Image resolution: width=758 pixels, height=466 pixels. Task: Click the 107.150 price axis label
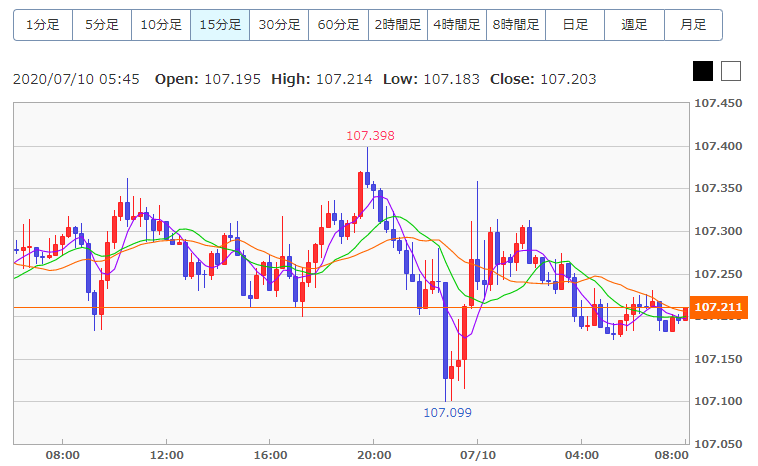pos(718,359)
